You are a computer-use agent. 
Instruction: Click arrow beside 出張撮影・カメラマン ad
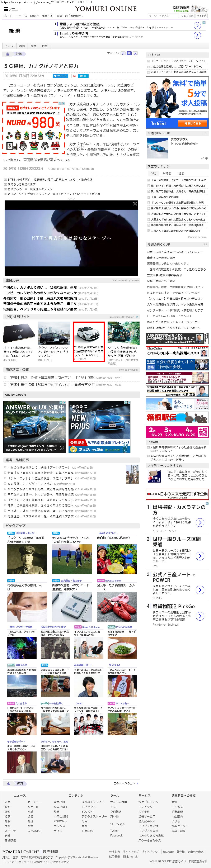(200, 522)
